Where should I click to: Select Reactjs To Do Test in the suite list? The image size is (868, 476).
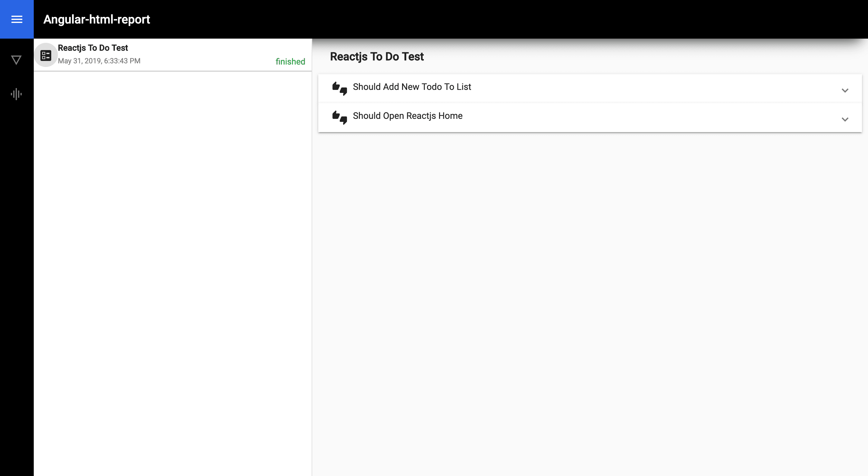coord(173,55)
